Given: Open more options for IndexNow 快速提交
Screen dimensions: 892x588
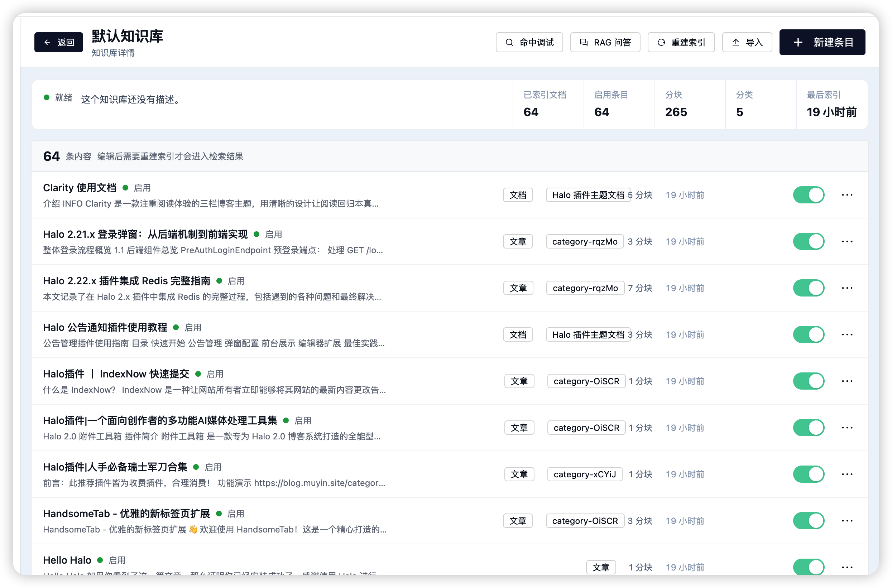Looking at the screenshot, I should pos(847,381).
